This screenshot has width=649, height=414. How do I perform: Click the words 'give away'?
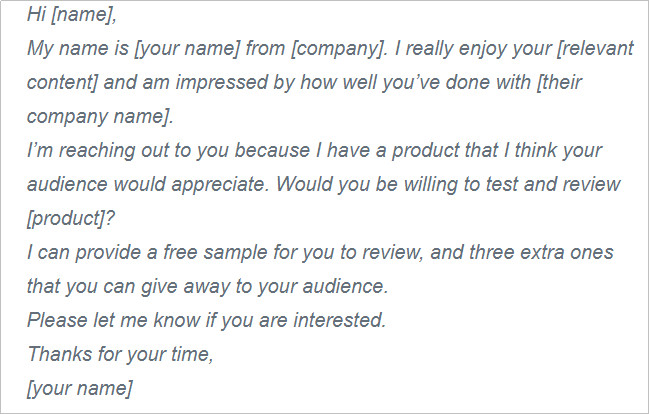click(185, 286)
